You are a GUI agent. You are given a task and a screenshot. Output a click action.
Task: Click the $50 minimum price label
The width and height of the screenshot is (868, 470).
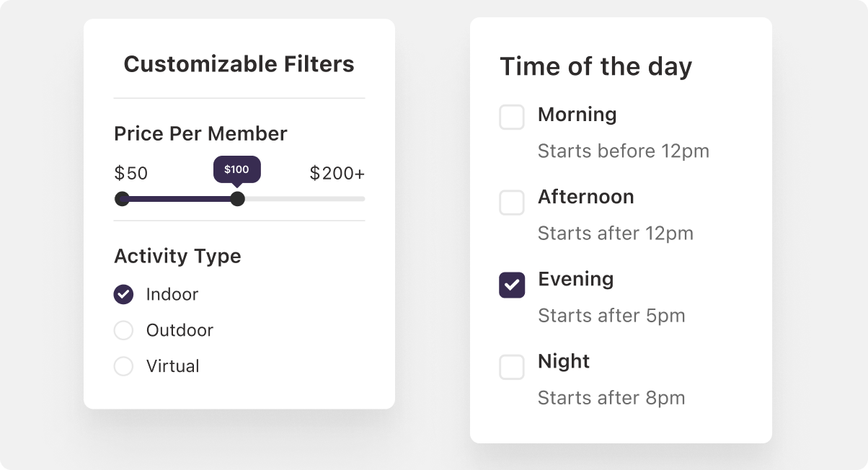click(x=130, y=174)
